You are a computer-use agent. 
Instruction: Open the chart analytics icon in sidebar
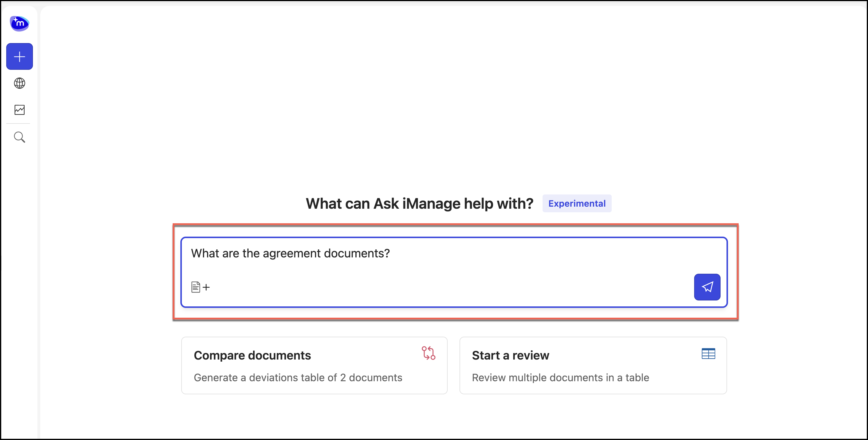(x=20, y=110)
